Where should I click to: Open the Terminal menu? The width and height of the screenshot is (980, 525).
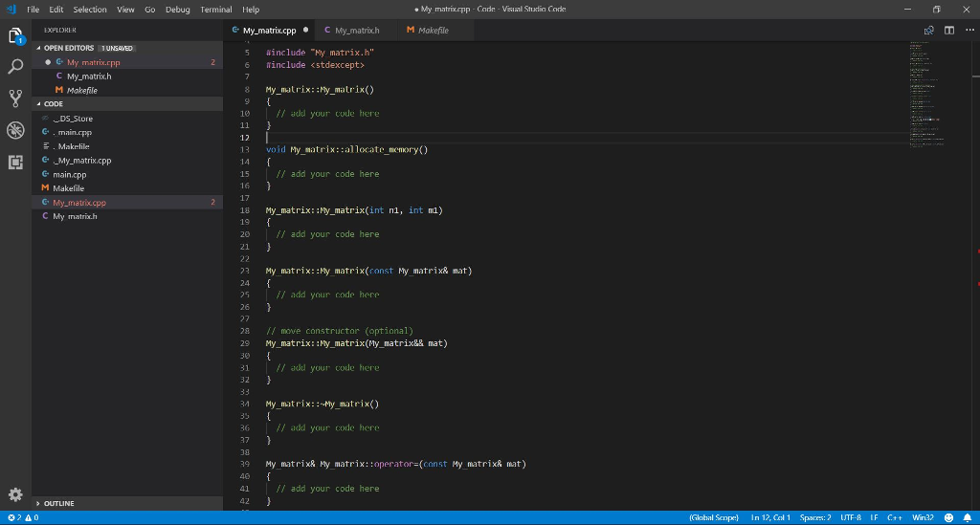(x=215, y=10)
